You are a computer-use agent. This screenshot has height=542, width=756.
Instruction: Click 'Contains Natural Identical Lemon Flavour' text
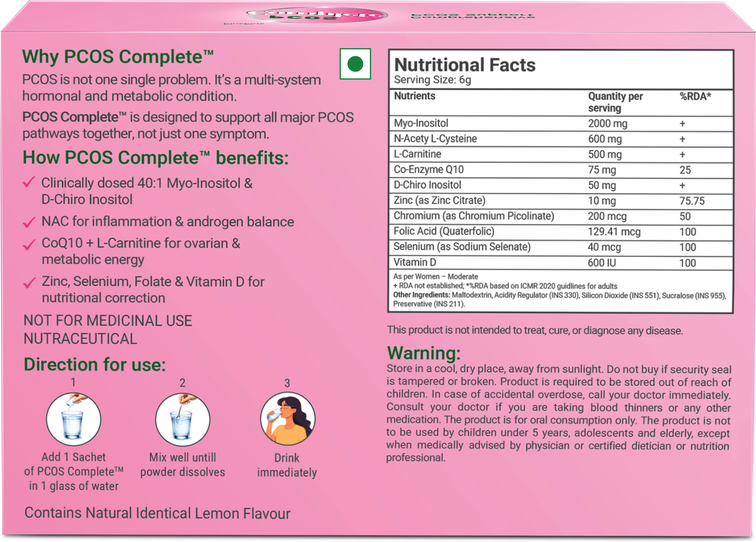click(157, 513)
